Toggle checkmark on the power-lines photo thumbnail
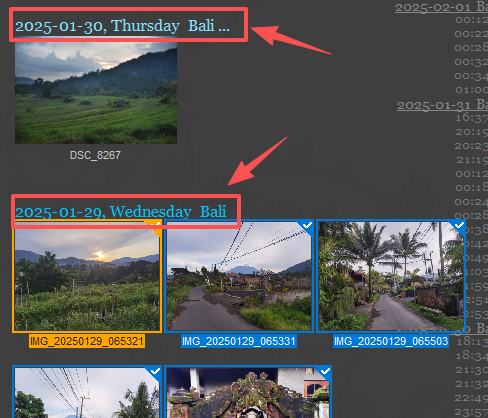Viewport: 488px width, 418px height. pos(155,371)
